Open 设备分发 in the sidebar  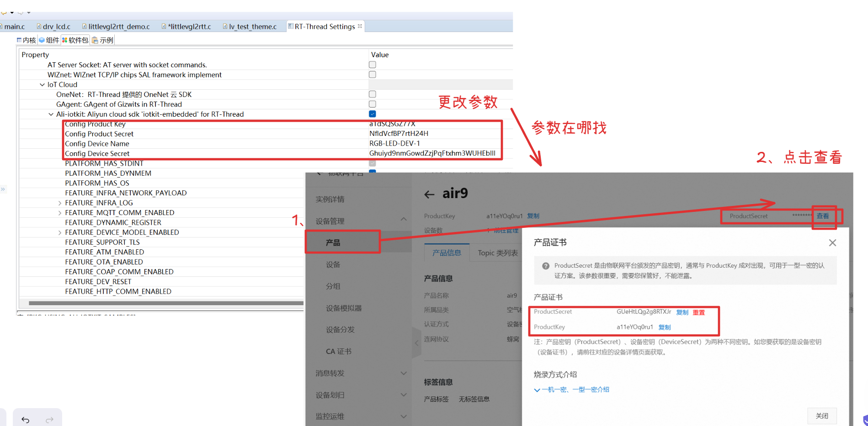(x=340, y=329)
